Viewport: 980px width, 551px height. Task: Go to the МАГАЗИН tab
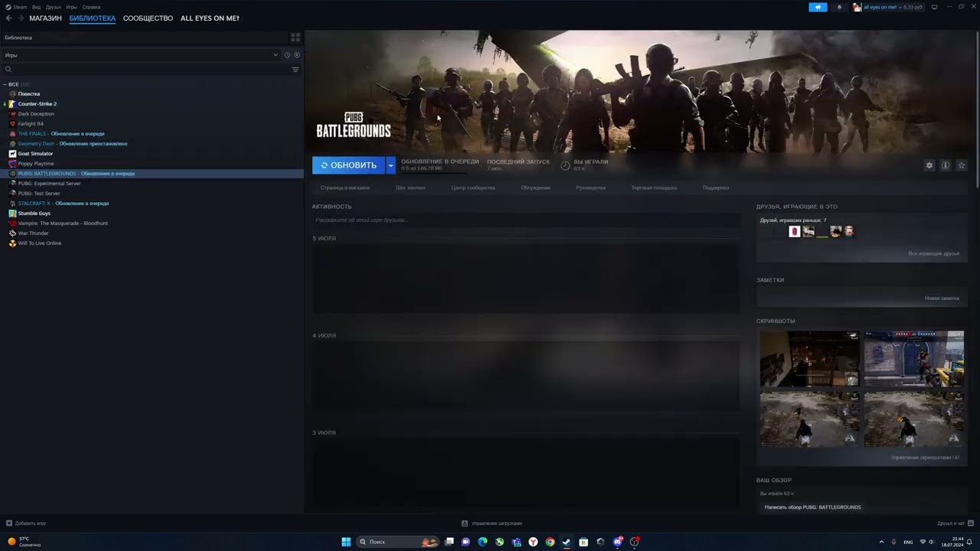click(x=45, y=18)
